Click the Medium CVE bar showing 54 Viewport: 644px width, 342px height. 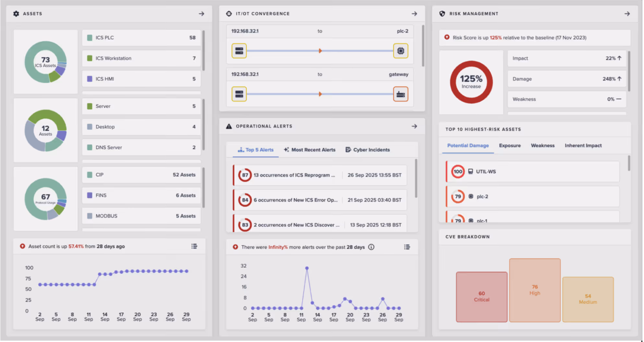pyautogui.click(x=588, y=299)
